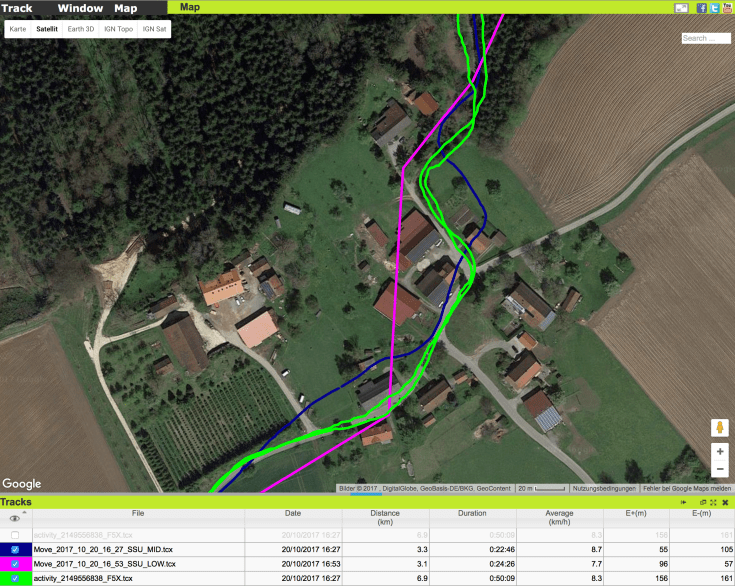Select the Earth 3D map view
This screenshot has height=586, width=735.
pos(80,29)
